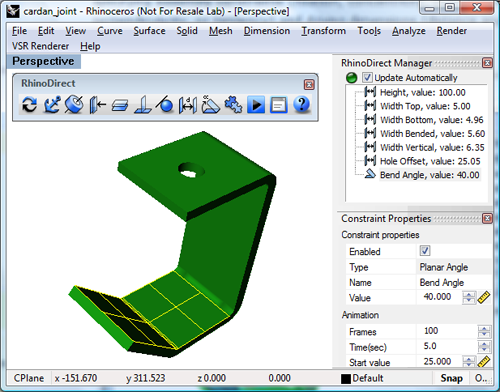Toggle the Update Automatically checkbox

coord(367,78)
